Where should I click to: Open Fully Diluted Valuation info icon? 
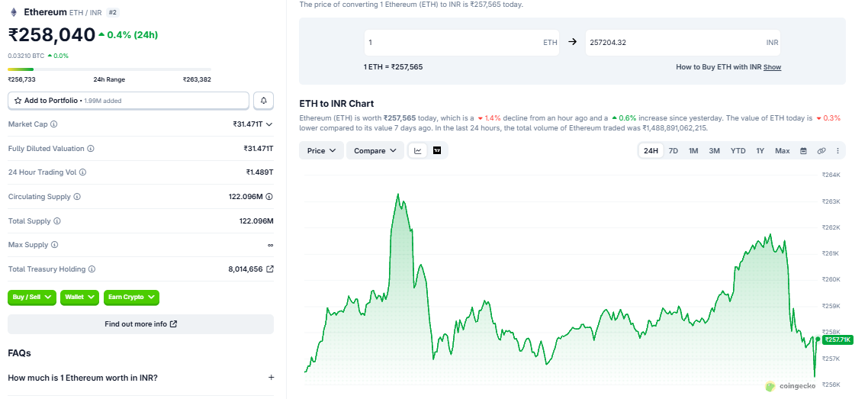(90, 149)
